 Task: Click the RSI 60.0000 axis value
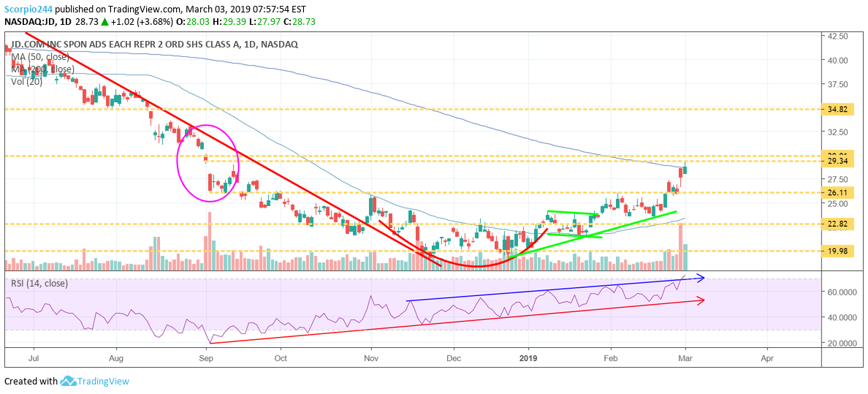[841, 292]
